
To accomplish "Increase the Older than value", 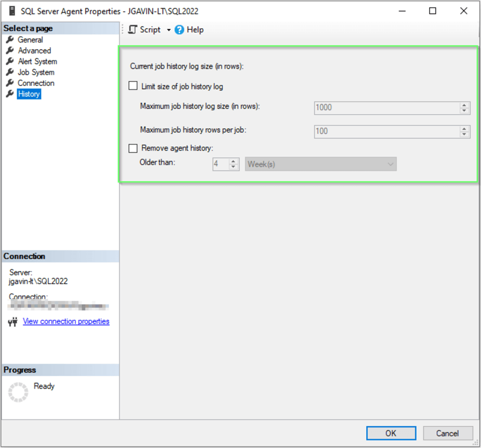I will point(233,161).
